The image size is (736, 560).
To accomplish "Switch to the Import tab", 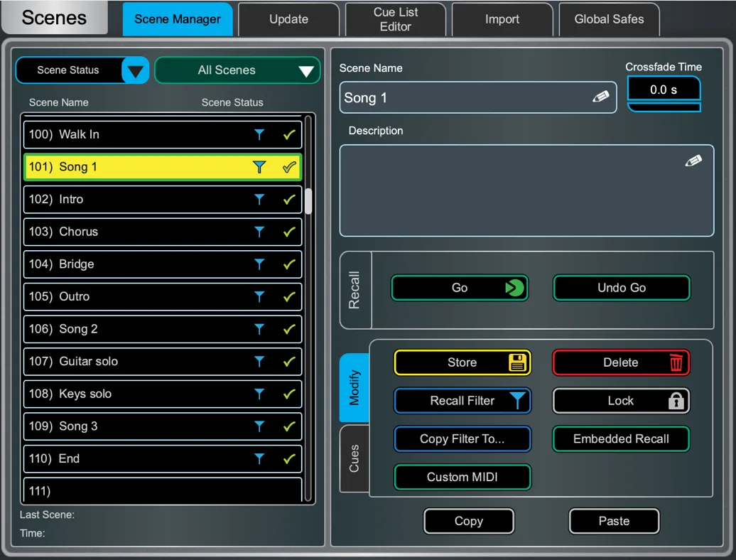I will (x=502, y=19).
